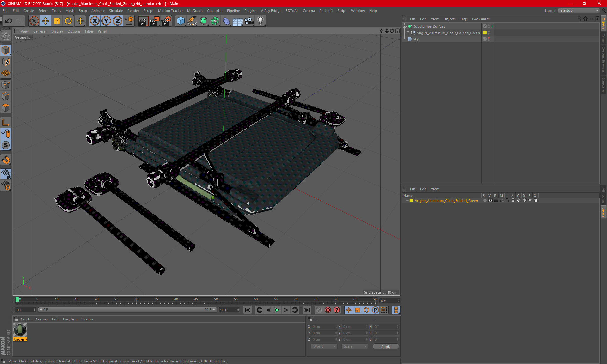Click the Record Active Objects keyframe button
Viewport: 607px width, 364px height.
[328, 310]
